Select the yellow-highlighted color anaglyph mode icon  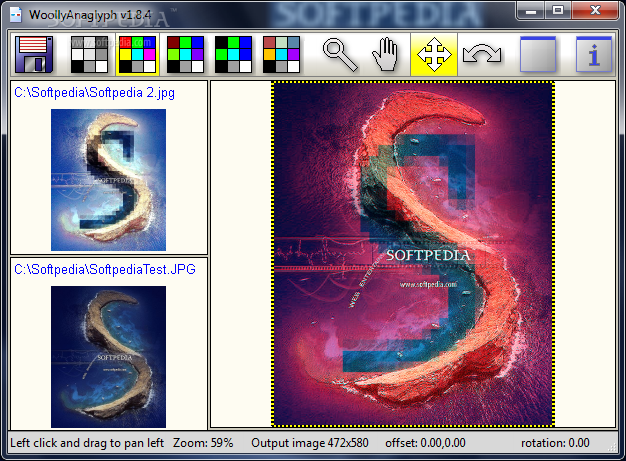[x=137, y=54]
